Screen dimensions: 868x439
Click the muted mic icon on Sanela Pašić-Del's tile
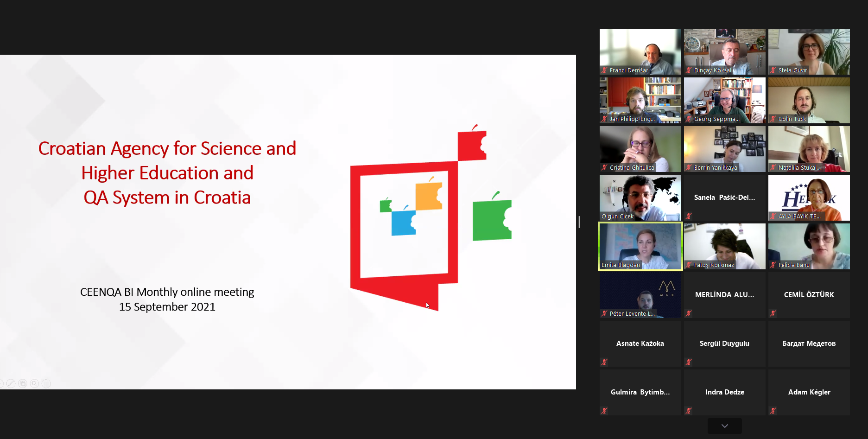click(689, 216)
